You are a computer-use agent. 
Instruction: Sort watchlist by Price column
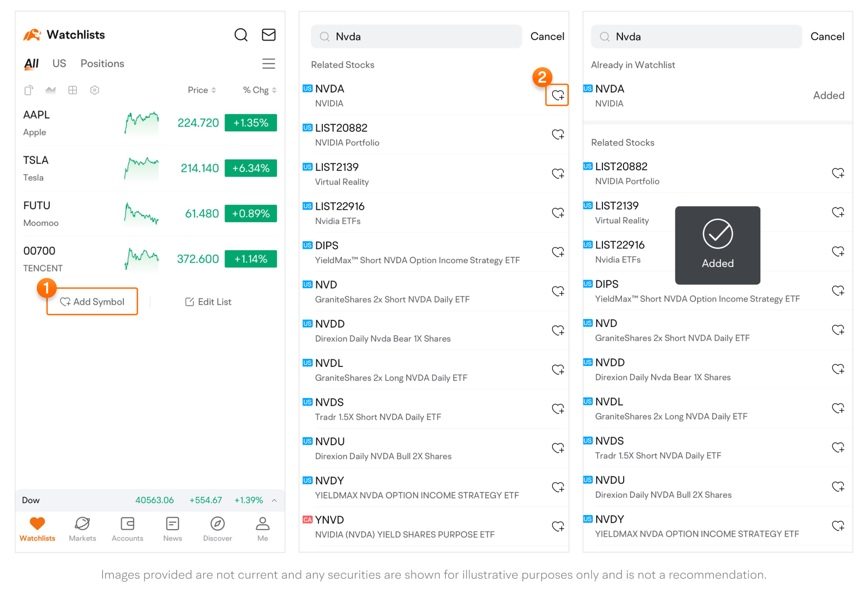tap(201, 90)
